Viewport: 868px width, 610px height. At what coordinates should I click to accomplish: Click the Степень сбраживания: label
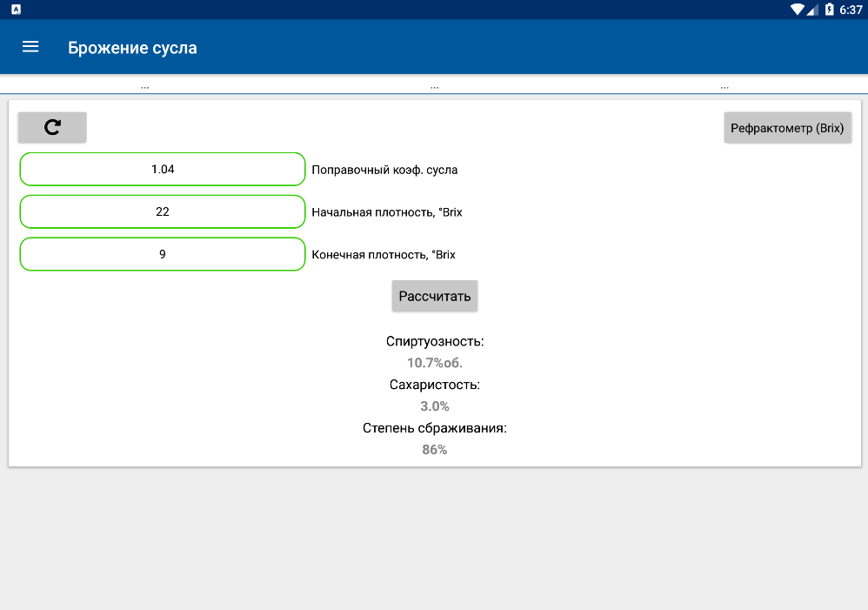coord(435,428)
